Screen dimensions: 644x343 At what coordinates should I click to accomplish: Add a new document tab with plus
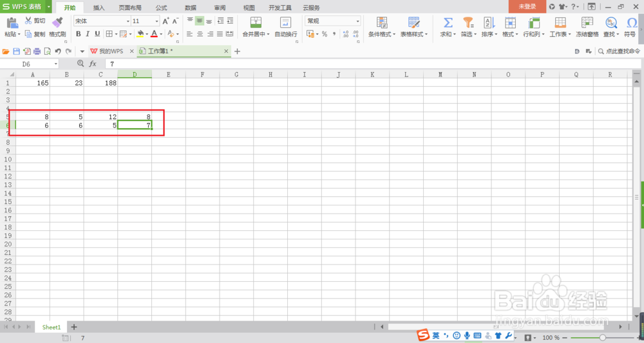[x=237, y=51]
